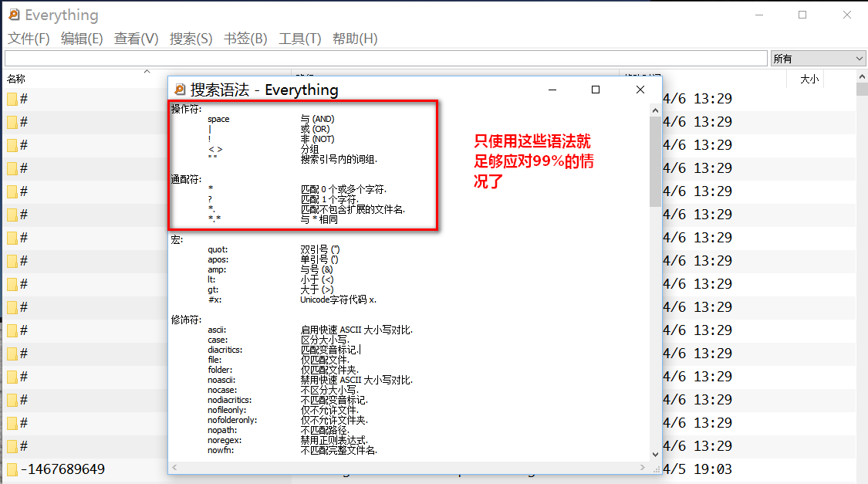Click the apos: macro entry
This screenshot has width=868, height=484.
coord(218,259)
